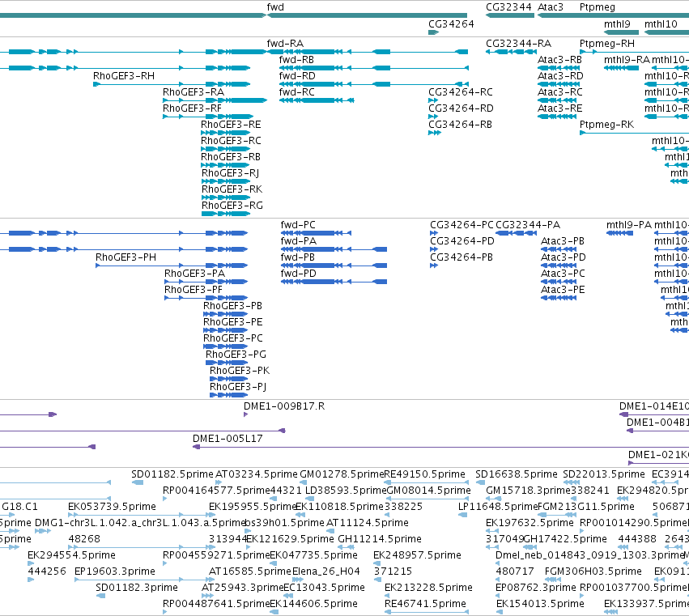
Task: Click the RhoGEF3-PA protein label
Action: [x=194, y=274]
